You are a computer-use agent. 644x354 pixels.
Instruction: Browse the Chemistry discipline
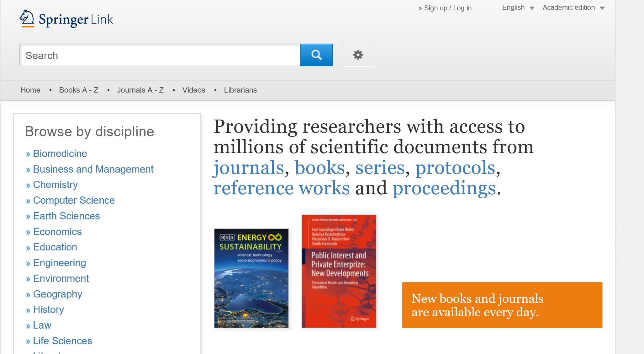click(x=55, y=185)
